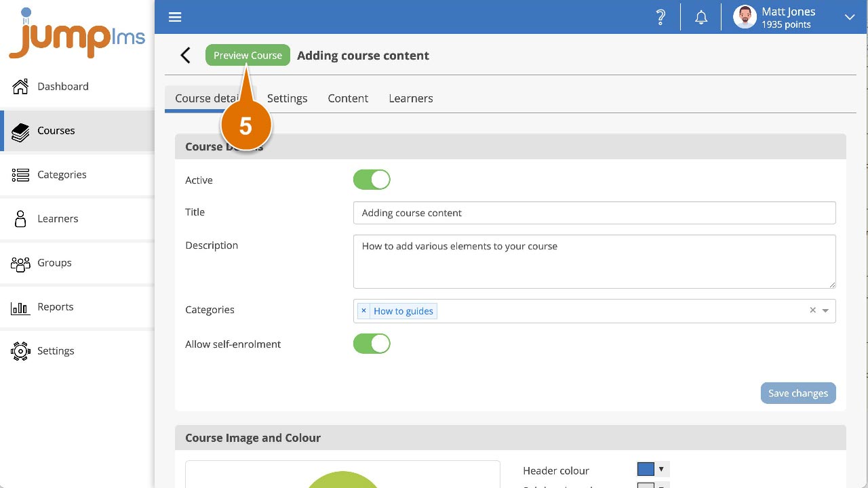This screenshot has height=488, width=868.
Task: Open the Dashboard from the sidebar
Action: point(63,86)
